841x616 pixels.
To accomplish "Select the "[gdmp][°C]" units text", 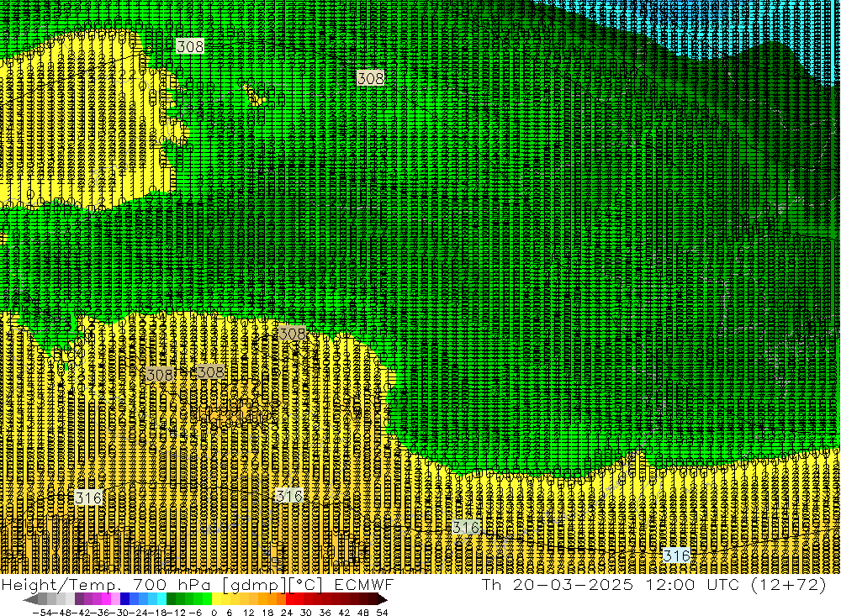I will (x=272, y=584).
